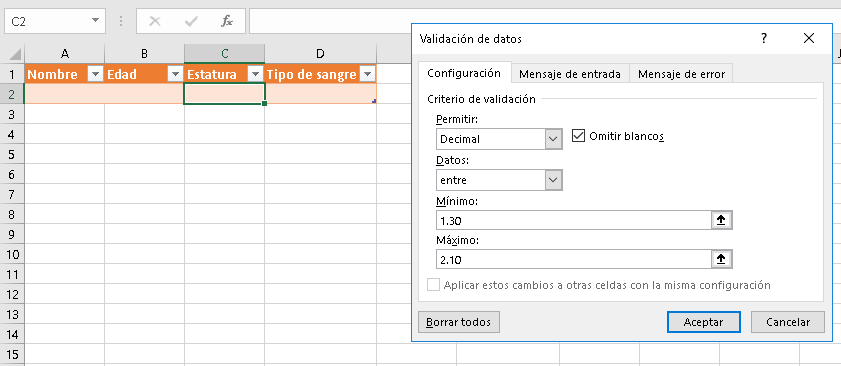Switch to the Mensaje de entrada tab
Screen dimensions: 841x366
570,74
